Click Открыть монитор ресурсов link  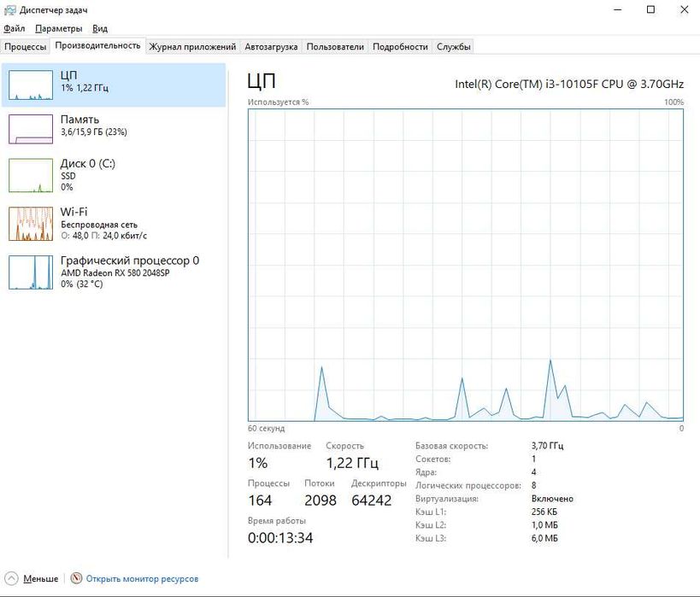pos(142,579)
